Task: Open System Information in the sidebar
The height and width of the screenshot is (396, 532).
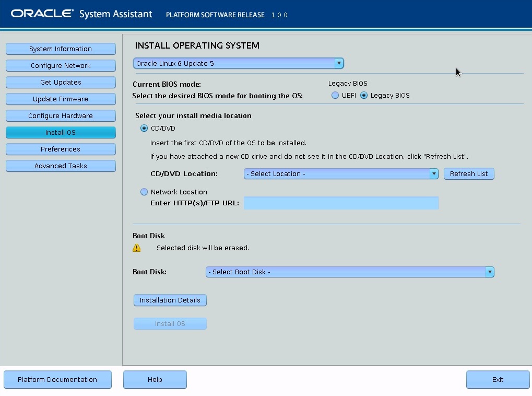Action: [x=61, y=49]
